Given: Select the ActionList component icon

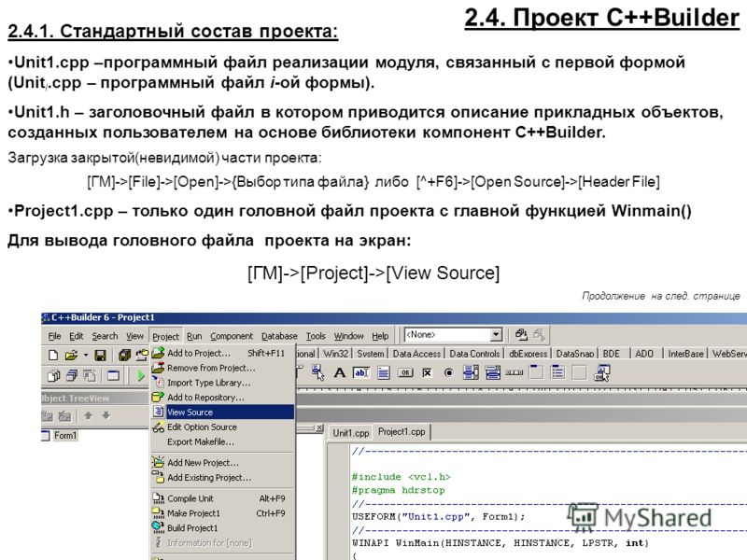Looking at the screenshot, I should [602, 372].
